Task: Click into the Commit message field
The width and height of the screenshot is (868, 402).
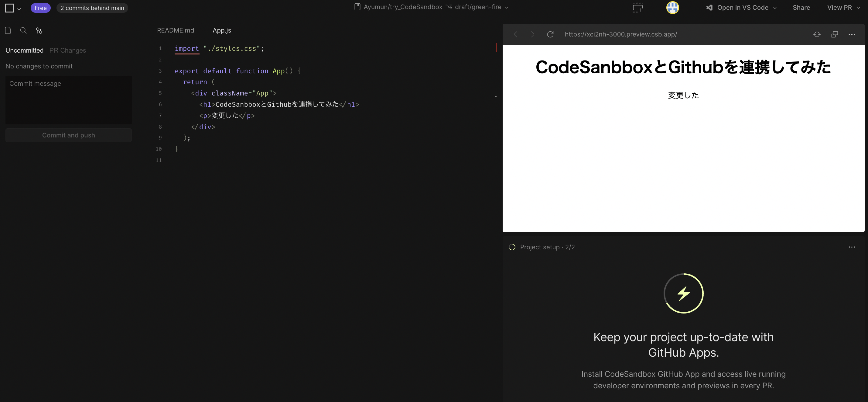Action: coord(68,100)
